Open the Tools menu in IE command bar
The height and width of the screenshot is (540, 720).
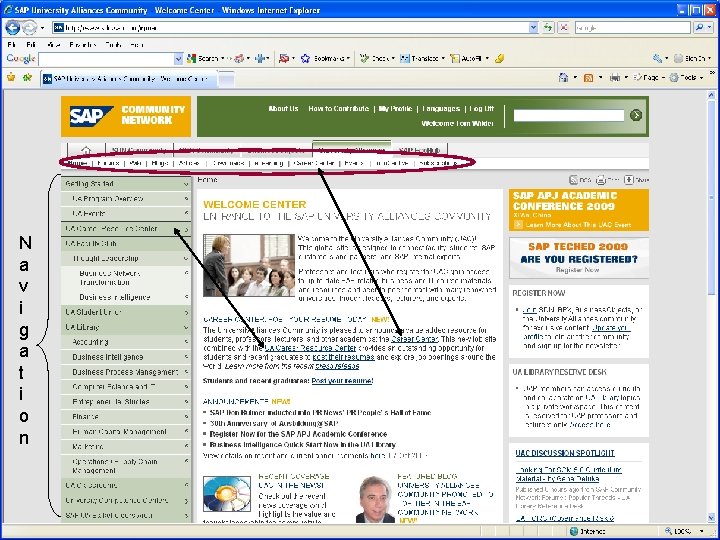(686, 78)
